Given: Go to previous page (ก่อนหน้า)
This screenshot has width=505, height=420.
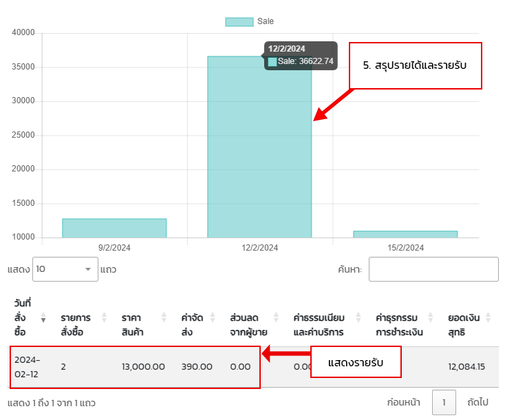Looking at the screenshot, I should tap(403, 403).
